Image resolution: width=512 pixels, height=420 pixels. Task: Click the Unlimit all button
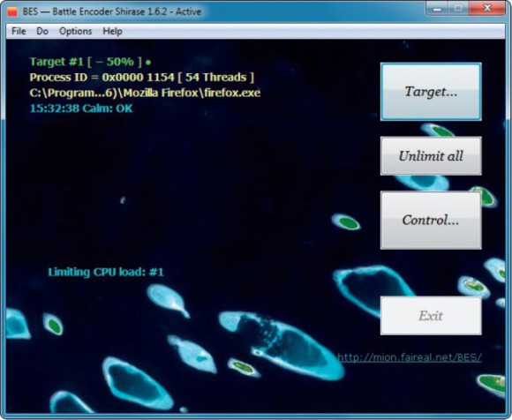431,156
